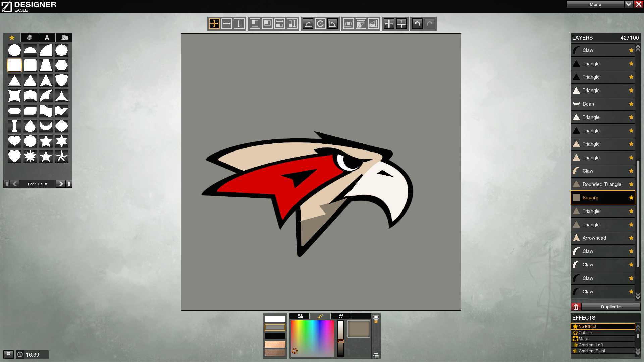Go to next shapes page
This screenshot has width=644, height=362.
[60, 184]
